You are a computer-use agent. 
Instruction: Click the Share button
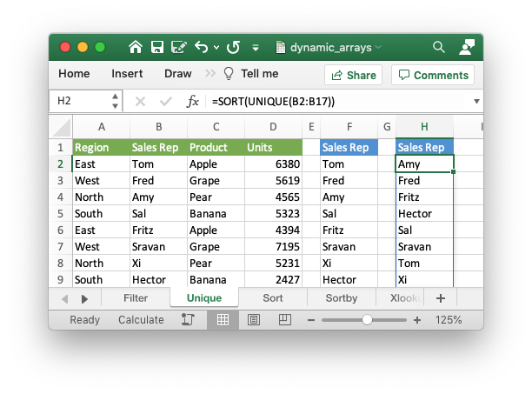pos(354,75)
